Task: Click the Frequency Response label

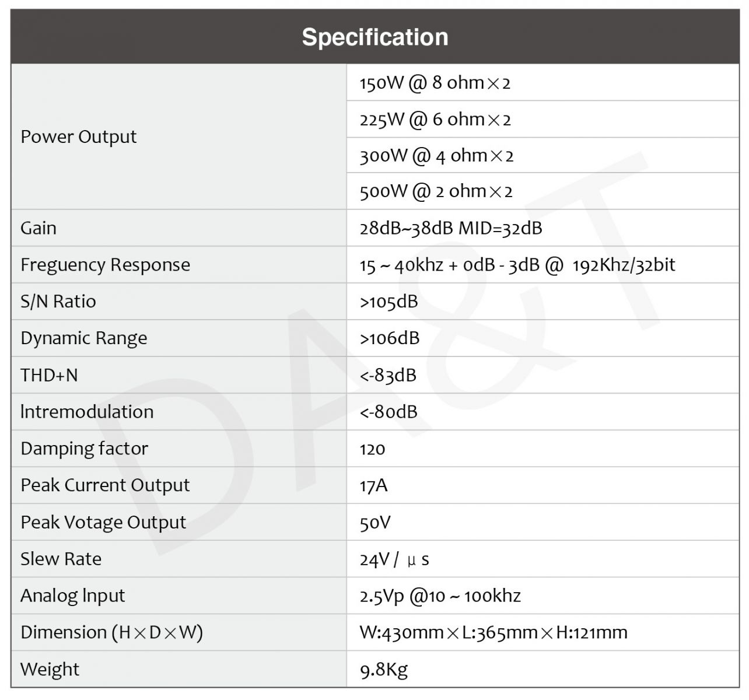Action: point(105,265)
